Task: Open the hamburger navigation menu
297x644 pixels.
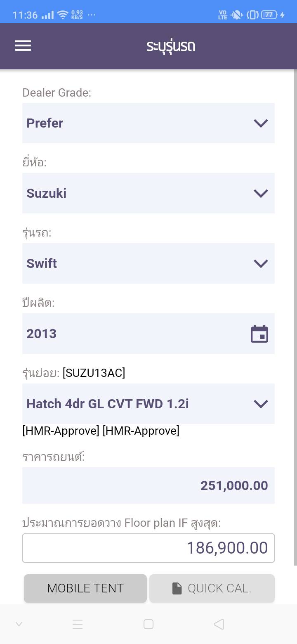Action: point(23,45)
